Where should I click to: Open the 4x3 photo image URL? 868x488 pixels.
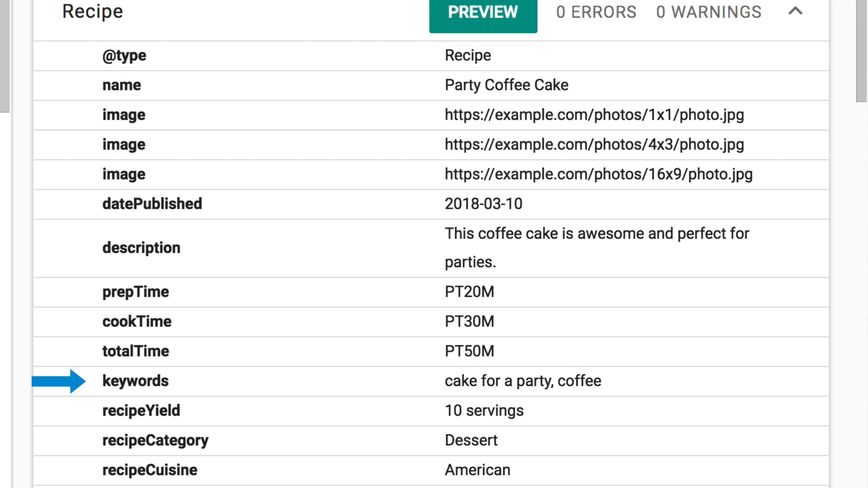(x=594, y=145)
